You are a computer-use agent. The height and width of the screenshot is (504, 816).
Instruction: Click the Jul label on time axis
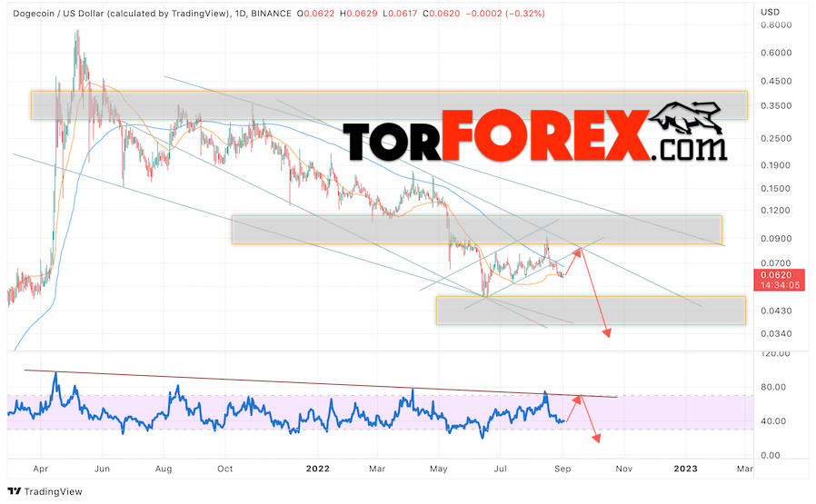point(500,469)
